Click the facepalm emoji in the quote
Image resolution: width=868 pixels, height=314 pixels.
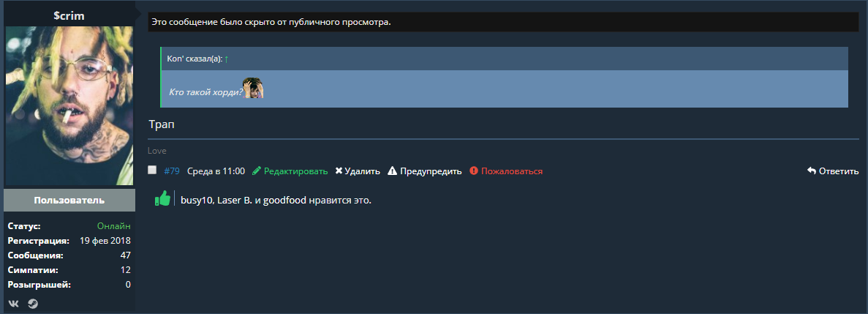(x=254, y=88)
